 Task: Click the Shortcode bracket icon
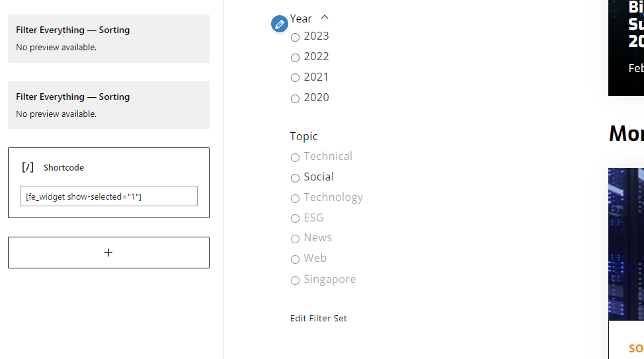(28, 167)
